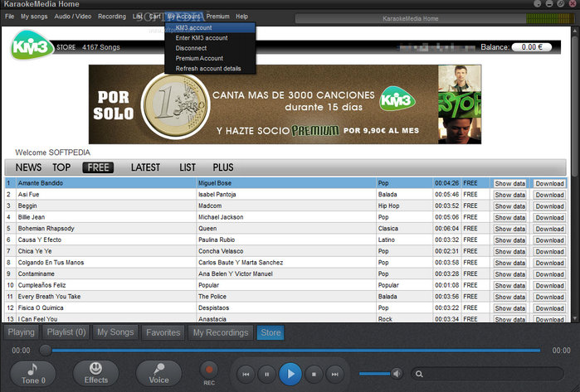Mute audio with the speaker icon
This screenshot has width=580, height=392.
pos(397,374)
